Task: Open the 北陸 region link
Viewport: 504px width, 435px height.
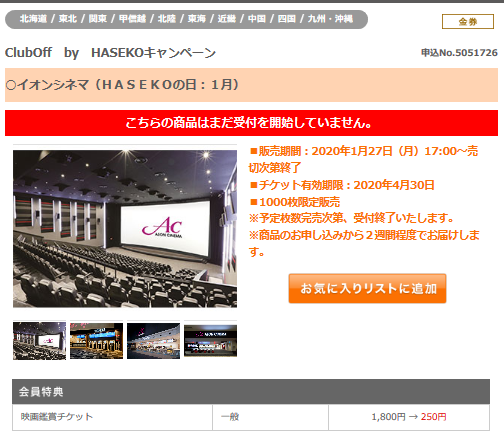Action: [x=167, y=19]
